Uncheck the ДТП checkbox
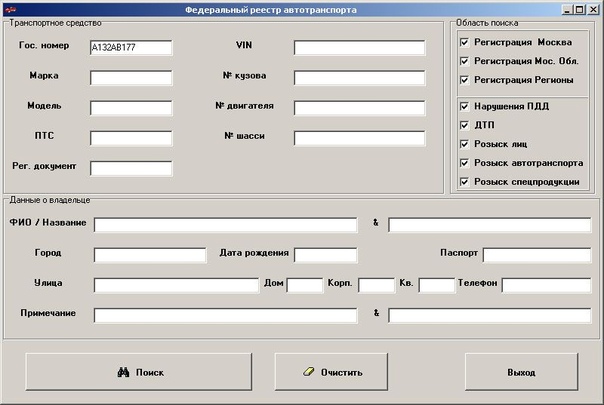The image size is (604, 405). (464, 125)
